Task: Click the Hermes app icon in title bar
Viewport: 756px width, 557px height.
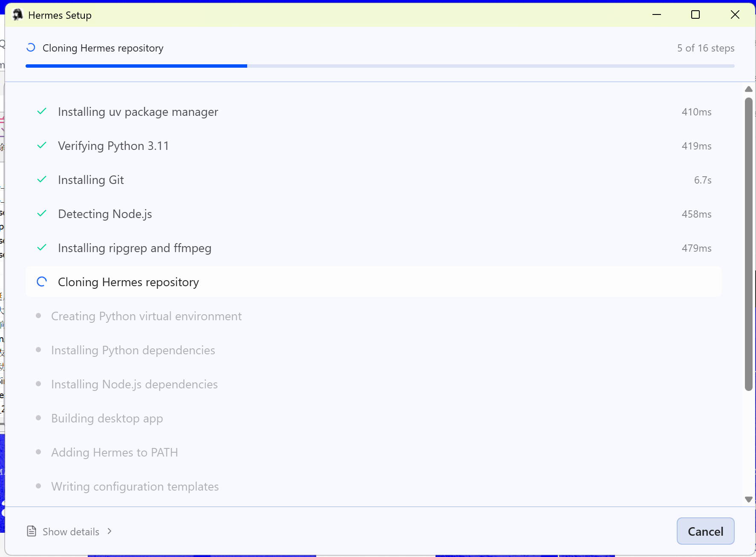Action: point(17,15)
